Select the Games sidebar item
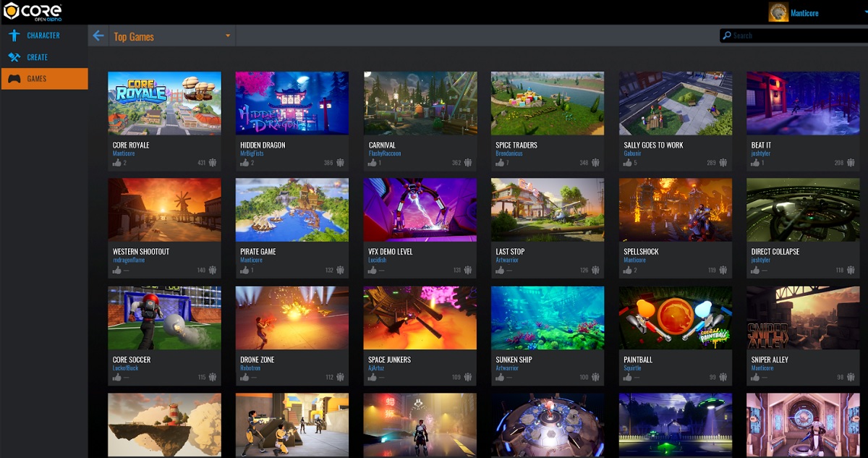 pos(44,79)
